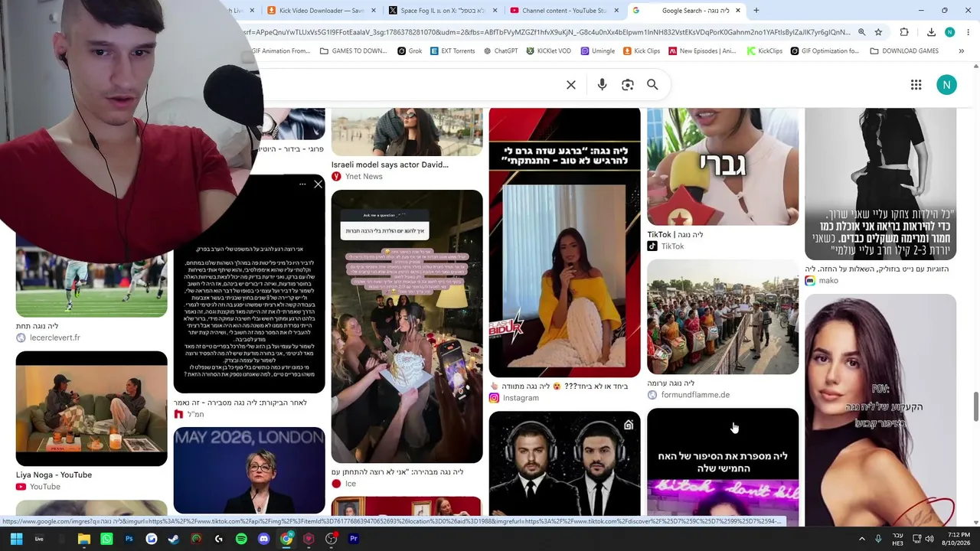Open the EXT Torrents bookmark

452,51
